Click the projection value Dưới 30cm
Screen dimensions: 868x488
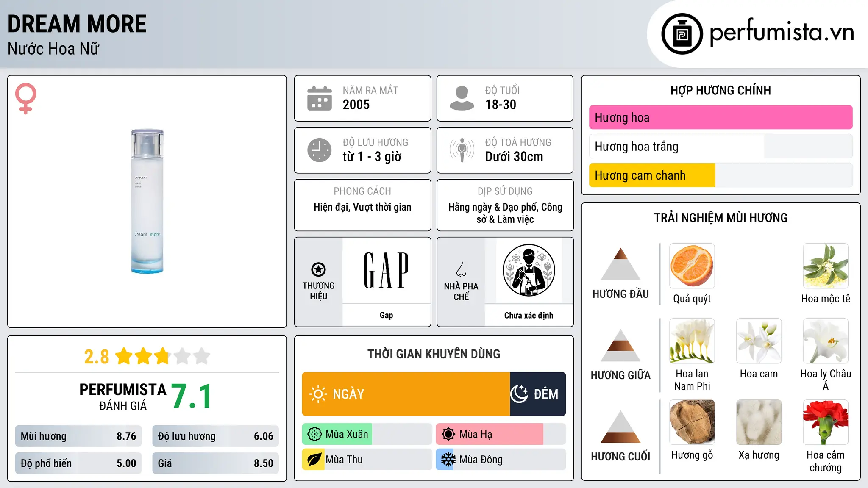click(x=514, y=157)
